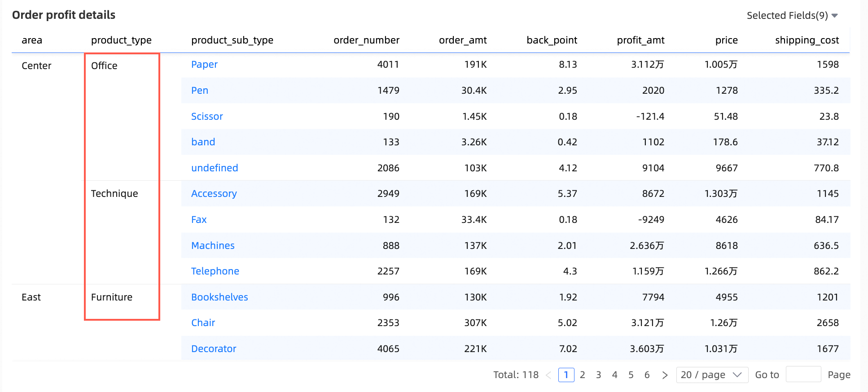Click the 191K order amount cell
This screenshot has width=868, height=392.
coord(475,64)
